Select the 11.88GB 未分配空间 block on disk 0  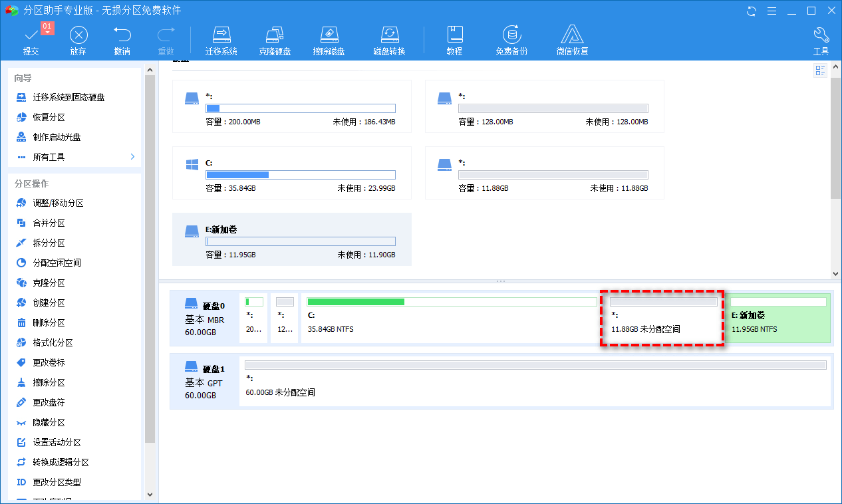coord(662,318)
